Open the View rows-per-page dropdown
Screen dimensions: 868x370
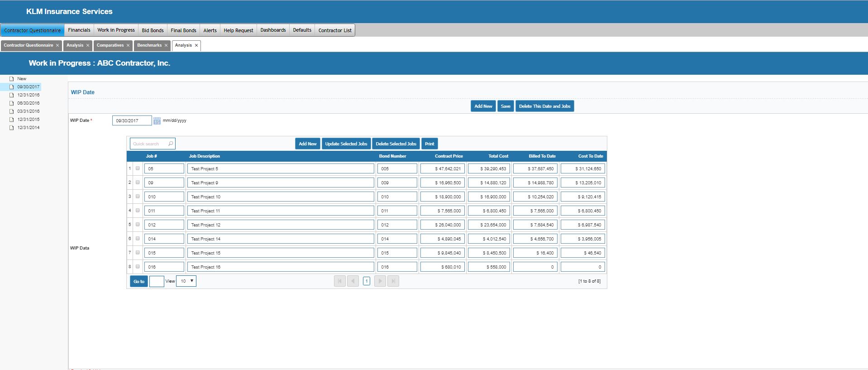tap(186, 281)
